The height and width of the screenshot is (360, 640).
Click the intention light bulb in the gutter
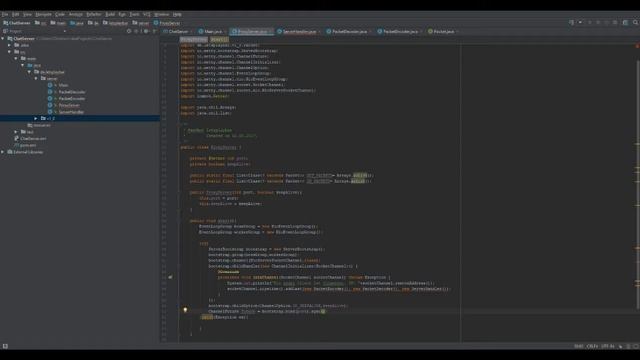[185, 310]
